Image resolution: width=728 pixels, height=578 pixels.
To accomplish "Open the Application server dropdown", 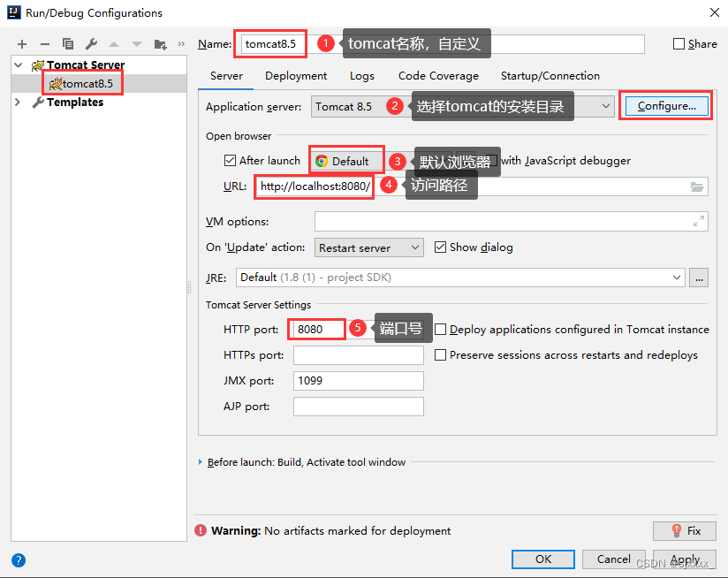I will (x=606, y=106).
